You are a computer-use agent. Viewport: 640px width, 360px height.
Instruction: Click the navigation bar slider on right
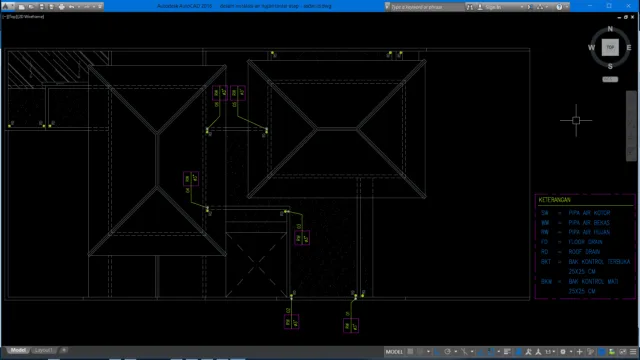[x=631, y=126]
